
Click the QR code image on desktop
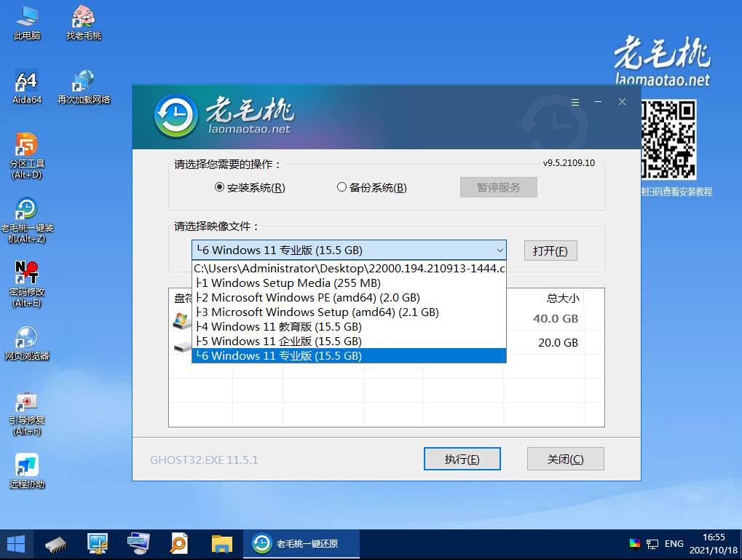668,139
